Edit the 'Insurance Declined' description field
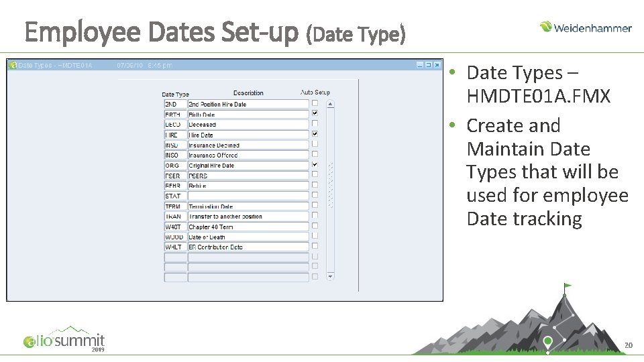644x362 pixels. tap(248, 145)
